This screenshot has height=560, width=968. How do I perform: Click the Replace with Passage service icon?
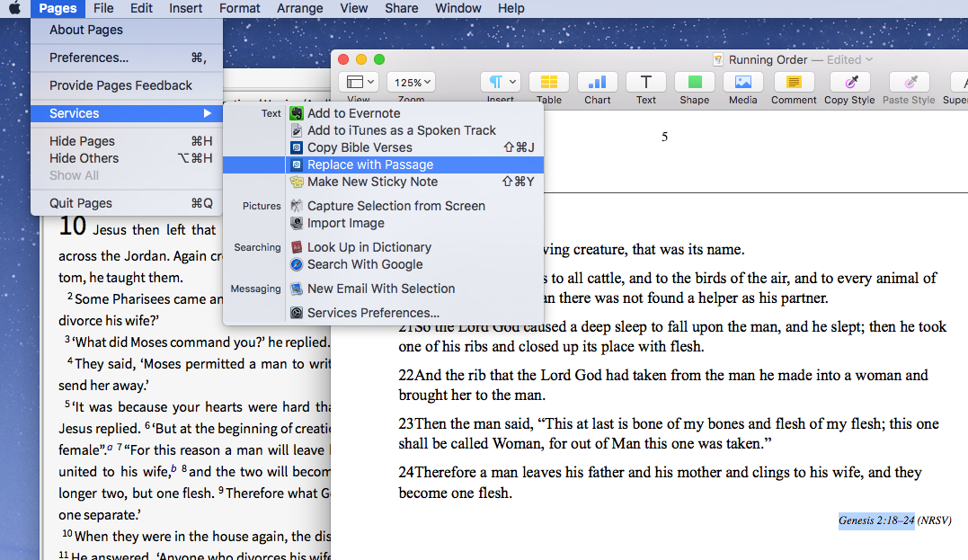(297, 164)
